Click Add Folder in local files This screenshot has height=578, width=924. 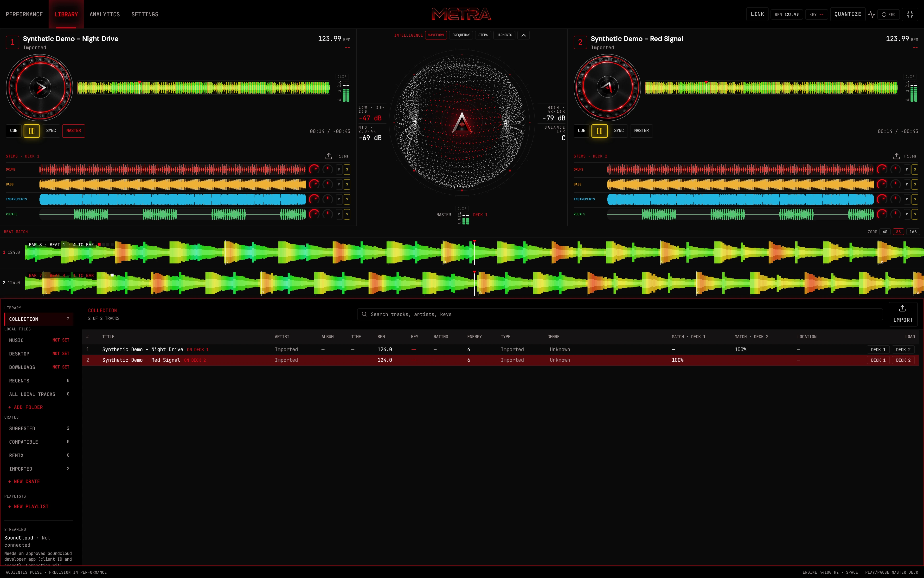[26, 407]
